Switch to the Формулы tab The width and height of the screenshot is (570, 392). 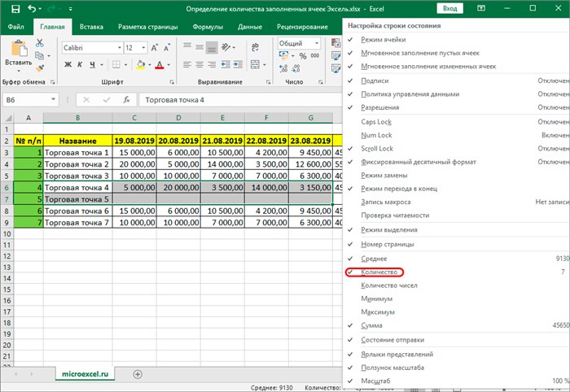pos(208,27)
